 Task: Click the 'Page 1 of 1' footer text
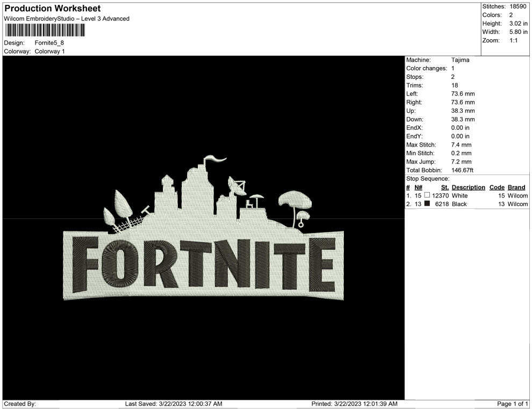pos(513,404)
